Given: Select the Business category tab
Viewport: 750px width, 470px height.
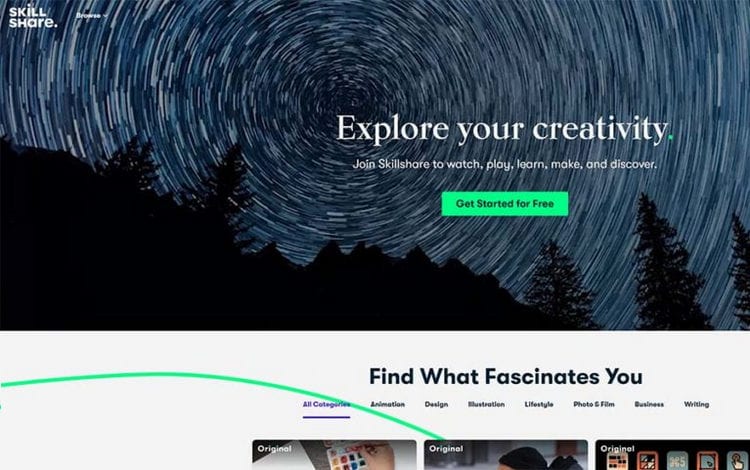Looking at the screenshot, I should click(x=649, y=404).
